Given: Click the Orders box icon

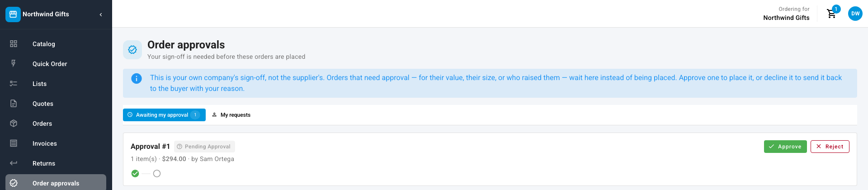Looking at the screenshot, I should [x=14, y=123].
